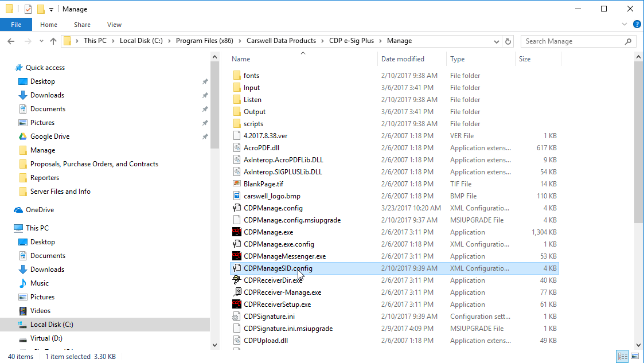This screenshot has height=363, width=644.
Task: Open the CDPManage.exe application
Action: pos(270,232)
